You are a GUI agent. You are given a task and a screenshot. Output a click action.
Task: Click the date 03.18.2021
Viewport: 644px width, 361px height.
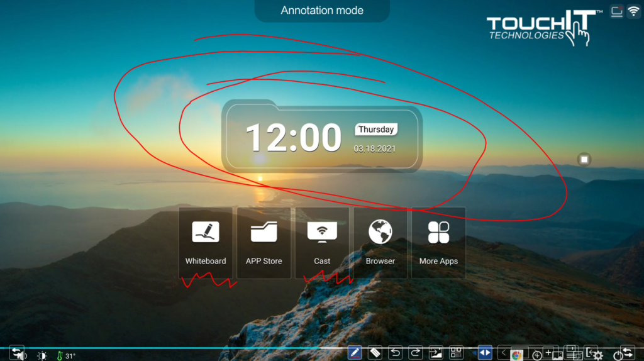click(375, 148)
